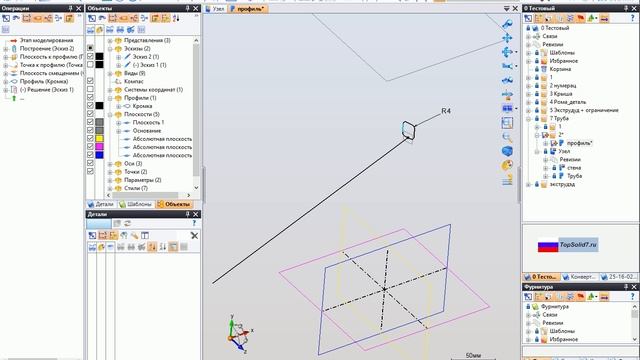Switch to the профиль* document tab
640x360 pixels.
coord(247,9)
